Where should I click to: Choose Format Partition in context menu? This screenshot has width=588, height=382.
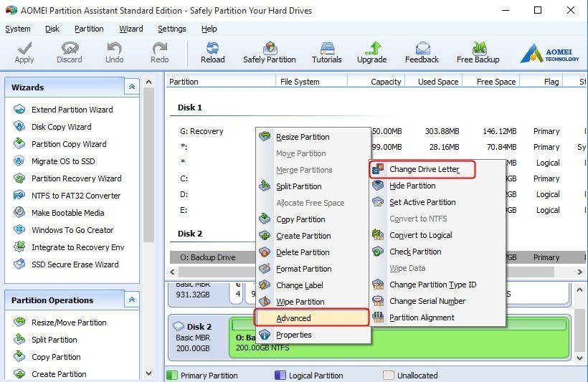[313, 269]
